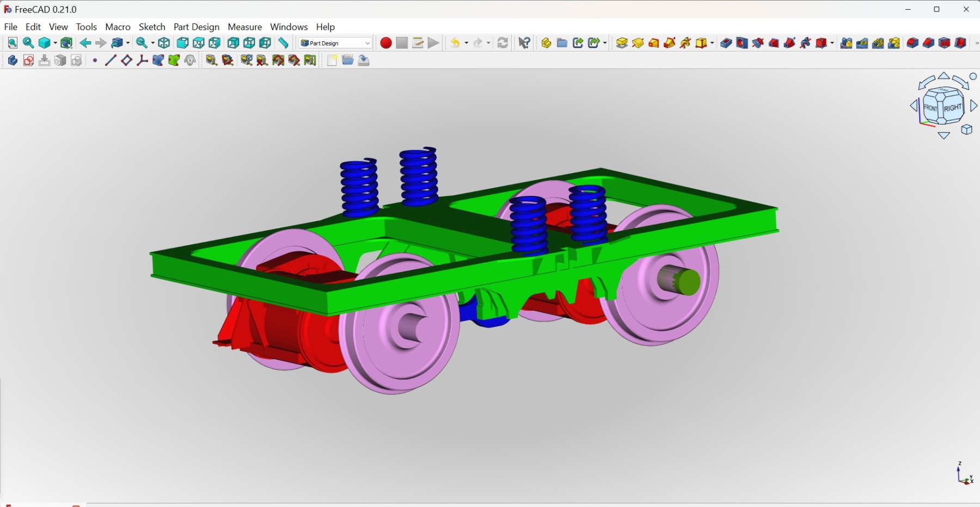Screen dimensions: 980x507
Task: Set view to right
Action: click(x=215, y=43)
